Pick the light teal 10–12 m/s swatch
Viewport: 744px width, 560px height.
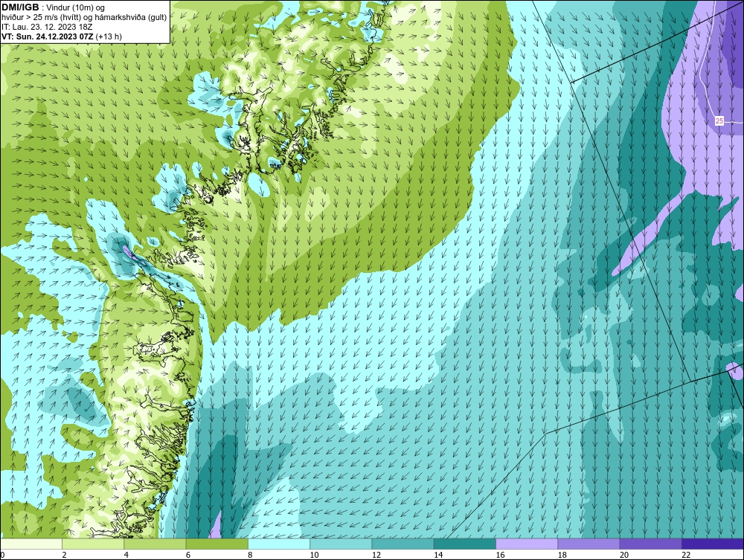click(341, 544)
